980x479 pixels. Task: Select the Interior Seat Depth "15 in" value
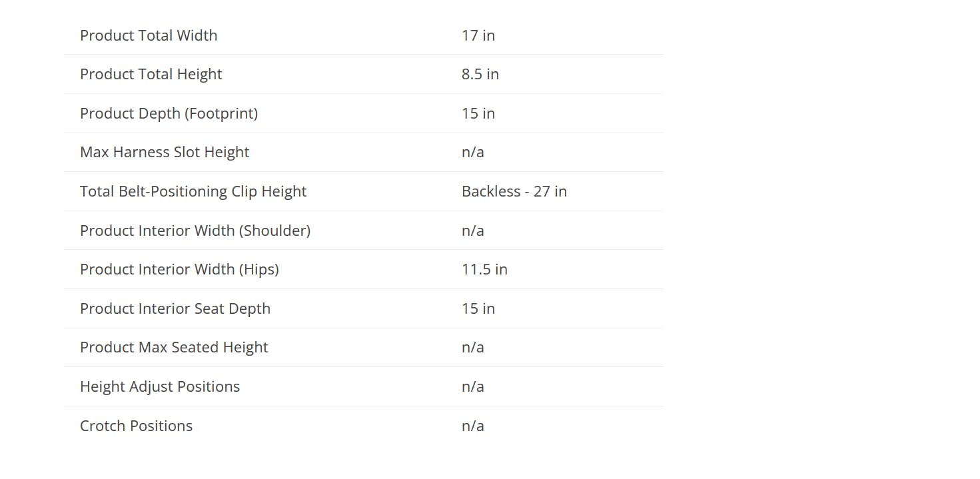[x=478, y=308]
